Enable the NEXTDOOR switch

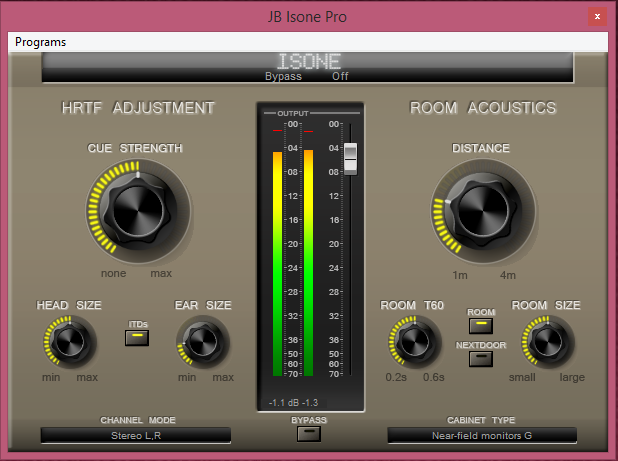(x=480, y=359)
